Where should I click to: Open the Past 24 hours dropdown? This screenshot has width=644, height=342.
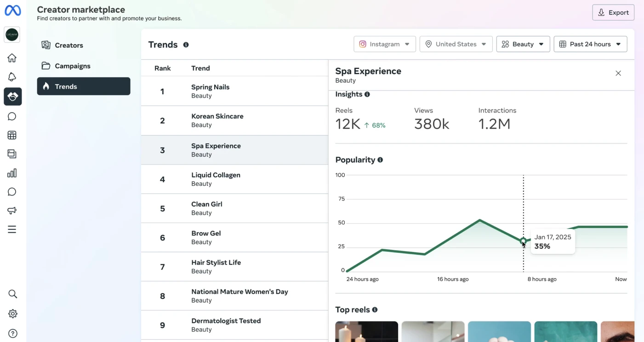(590, 44)
